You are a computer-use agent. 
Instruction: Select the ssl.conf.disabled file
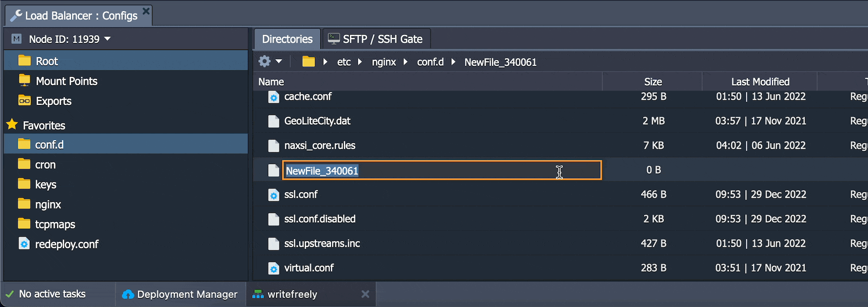[x=320, y=219]
